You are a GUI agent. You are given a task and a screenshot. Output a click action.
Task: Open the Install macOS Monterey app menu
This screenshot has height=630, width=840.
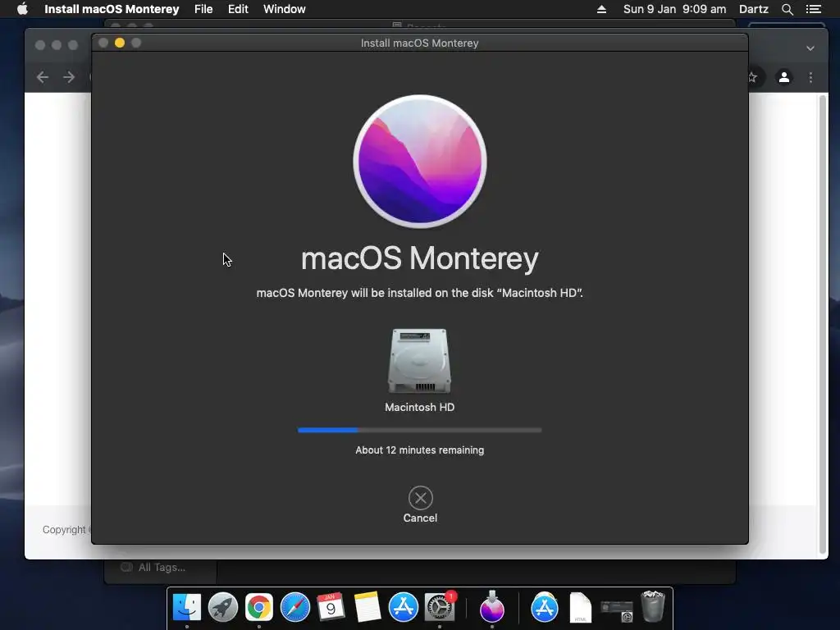[x=112, y=9]
